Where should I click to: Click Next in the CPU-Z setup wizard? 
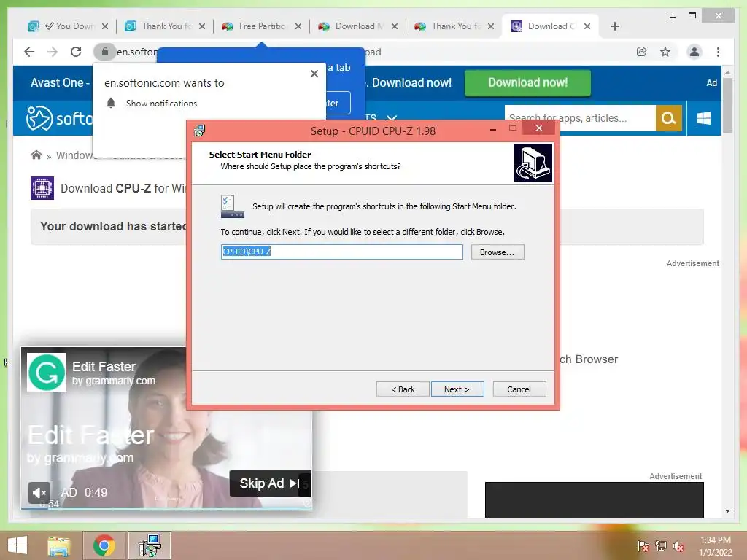pos(457,389)
